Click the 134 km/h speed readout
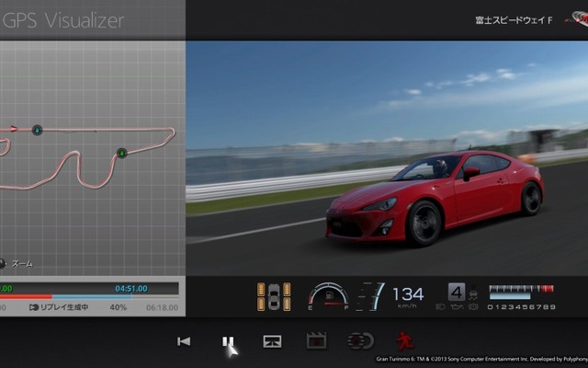Image resolution: width=588 pixels, height=368 pixels. pos(408,296)
